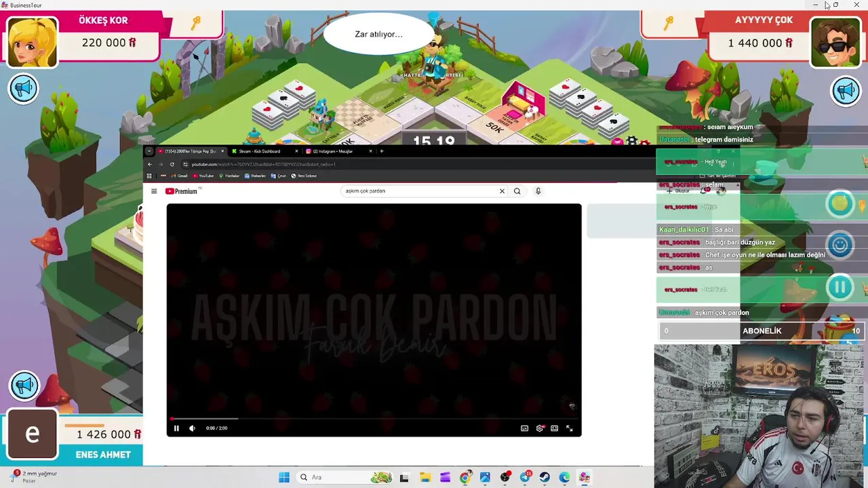
Task: Open Telegram from the taskbar
Action: coord(526,477)
